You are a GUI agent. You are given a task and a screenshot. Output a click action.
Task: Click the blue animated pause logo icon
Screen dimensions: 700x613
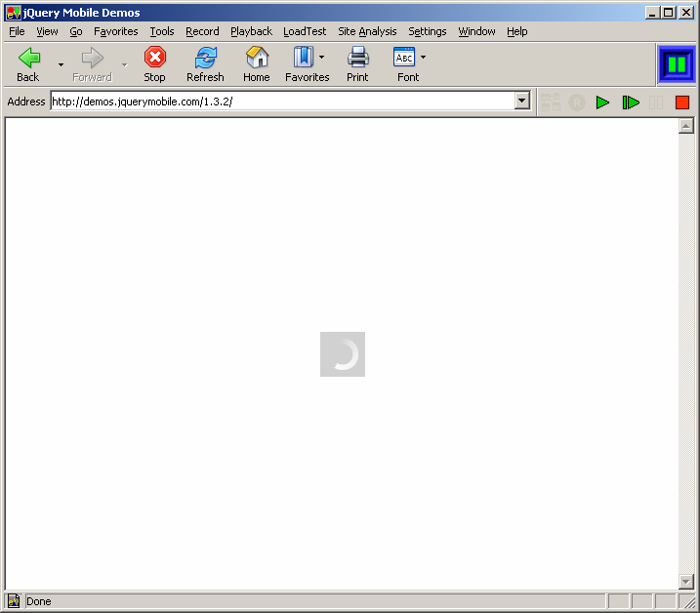677,64
